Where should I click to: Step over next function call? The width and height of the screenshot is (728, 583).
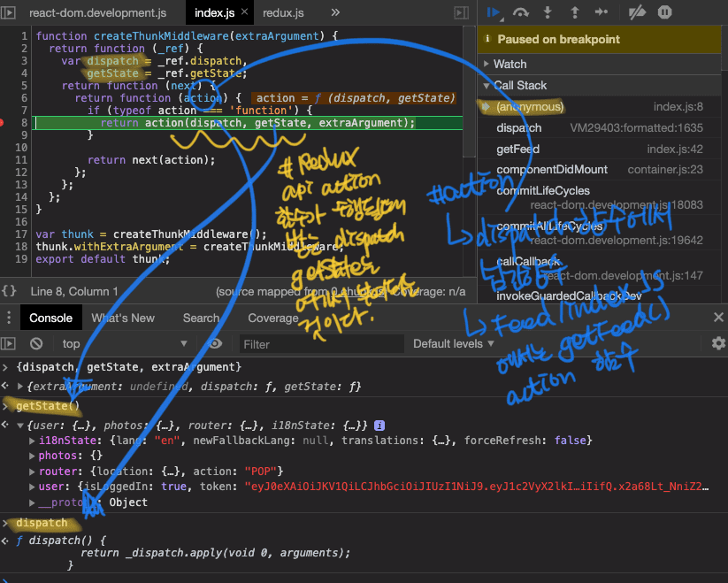(x=521, y=12)
